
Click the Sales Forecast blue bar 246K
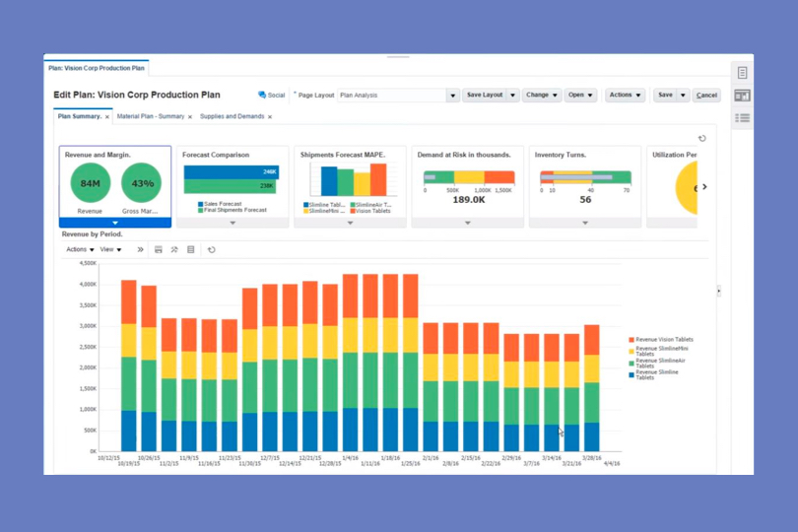(232, 172)
